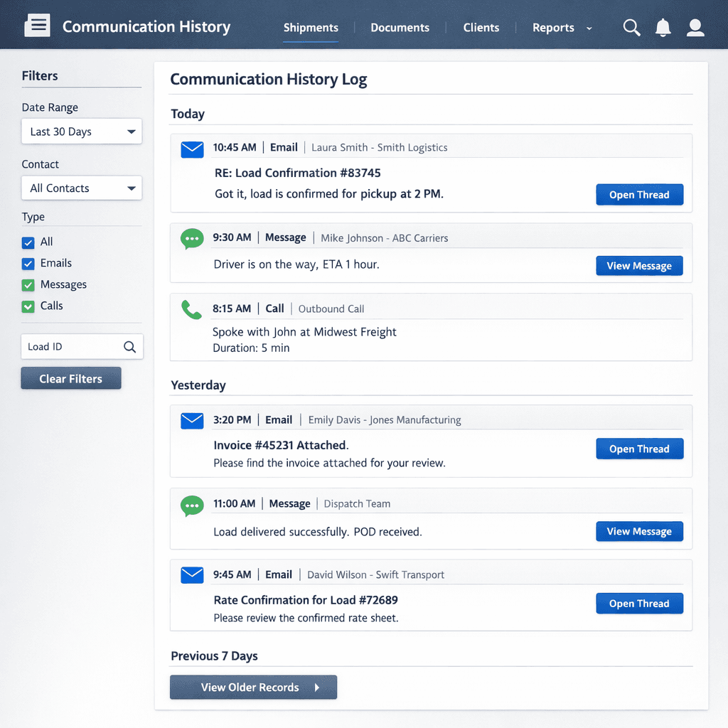Open the Last 30 Days date range dropdown

click(82, 132)
